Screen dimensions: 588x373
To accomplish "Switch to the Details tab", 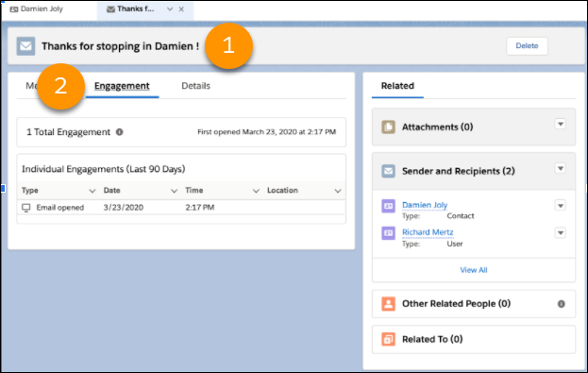I will 195,86.
